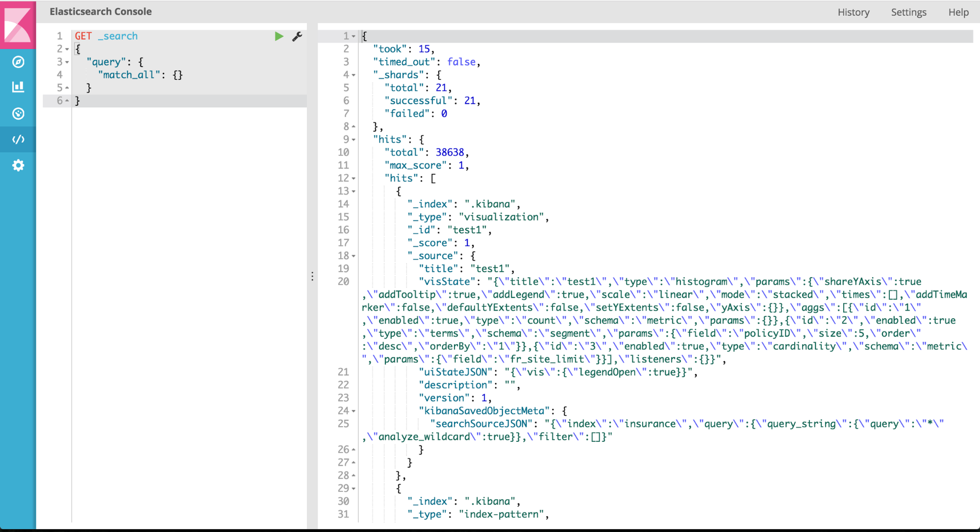The image size is (980, 532).
Task: Open the Visualize bar chart icon
Action: pos(18,87)
